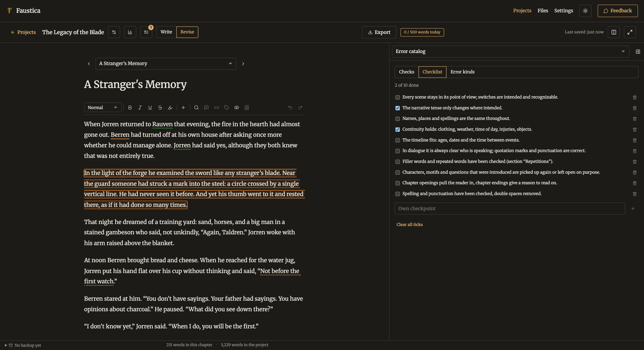Toggle bold formatting in editor toolbar
The height and width of the screenshot is (350, 644).
click(130, 108)
